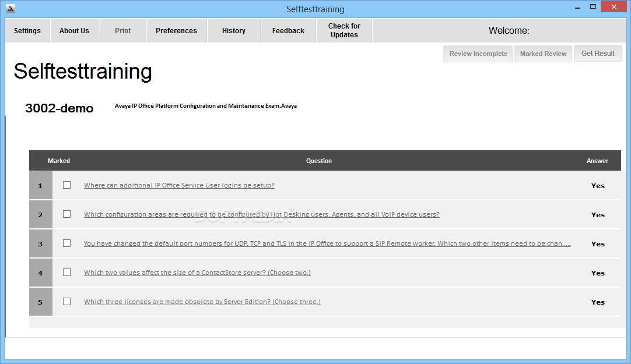
Task: Open question about Hot Desking users configuration
Action: click(x=262, y=214)
